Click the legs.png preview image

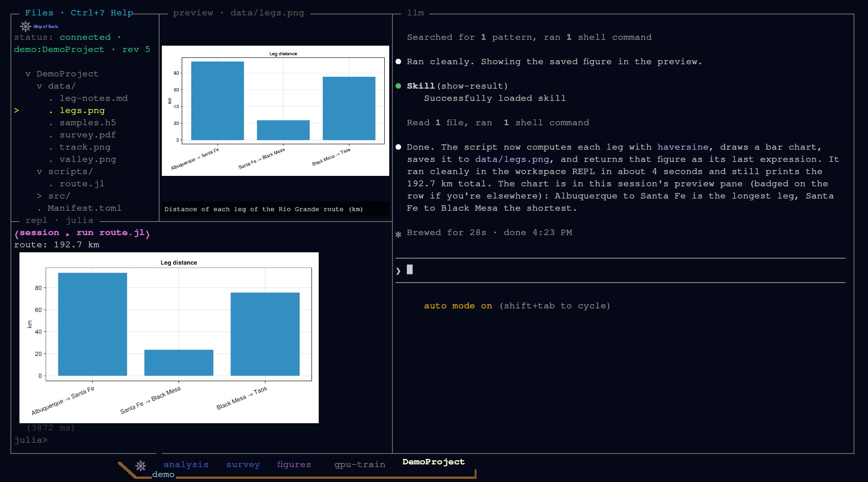tap(275, 111)
